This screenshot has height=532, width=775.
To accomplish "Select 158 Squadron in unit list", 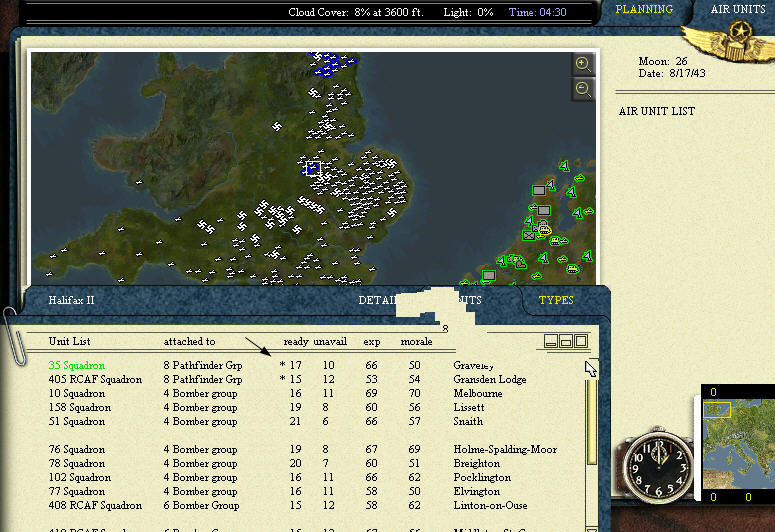I will [79, 407].
